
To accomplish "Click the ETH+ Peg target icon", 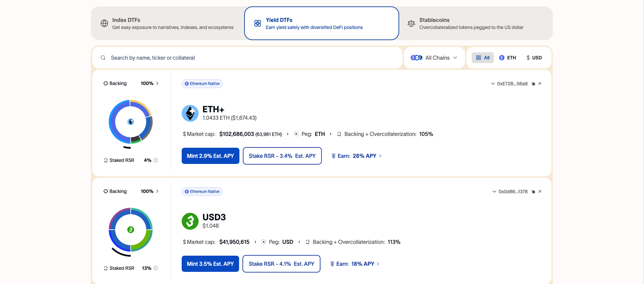I will (x=296, y=134).
